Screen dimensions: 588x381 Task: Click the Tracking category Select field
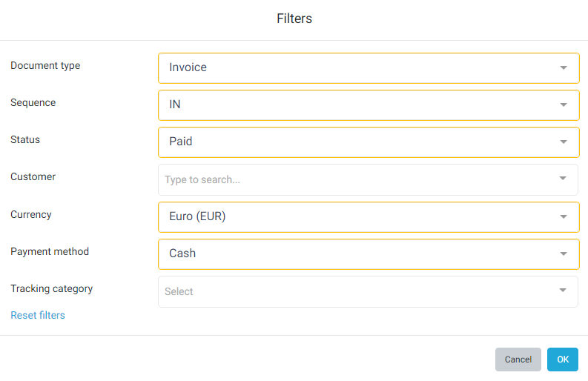coord(356,291)
